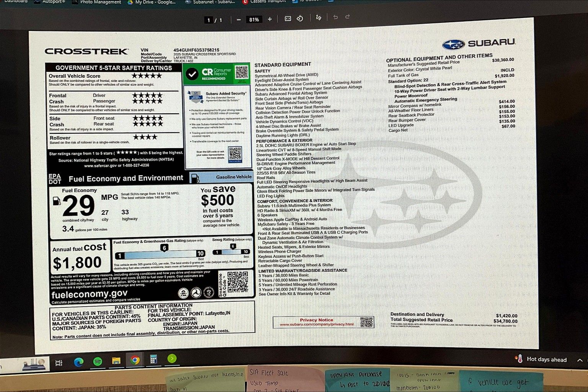588x392 pixels.
Task: Click the Subaru logo at top right
Action: point(479,44)
